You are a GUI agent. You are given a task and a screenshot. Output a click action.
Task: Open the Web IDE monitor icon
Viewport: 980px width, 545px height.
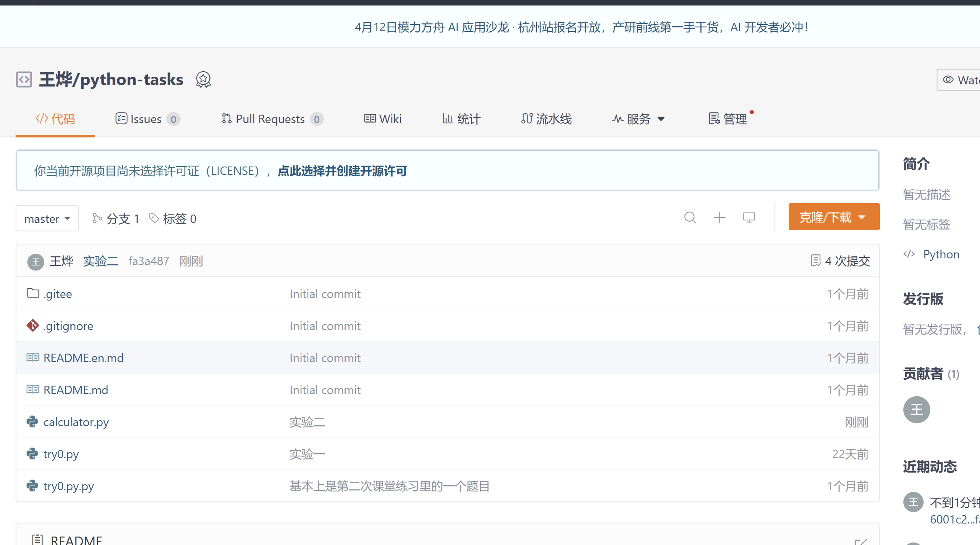[749, 217]
